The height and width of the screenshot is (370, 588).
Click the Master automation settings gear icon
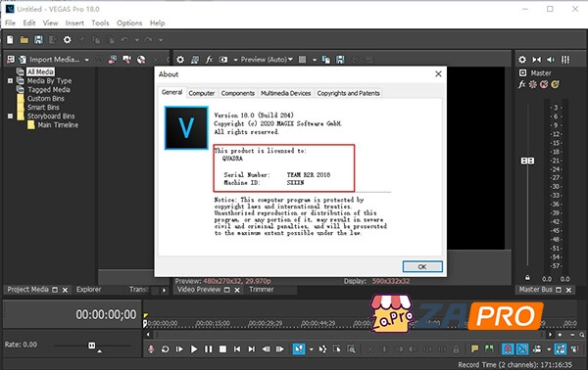click(x=532, y=84)
